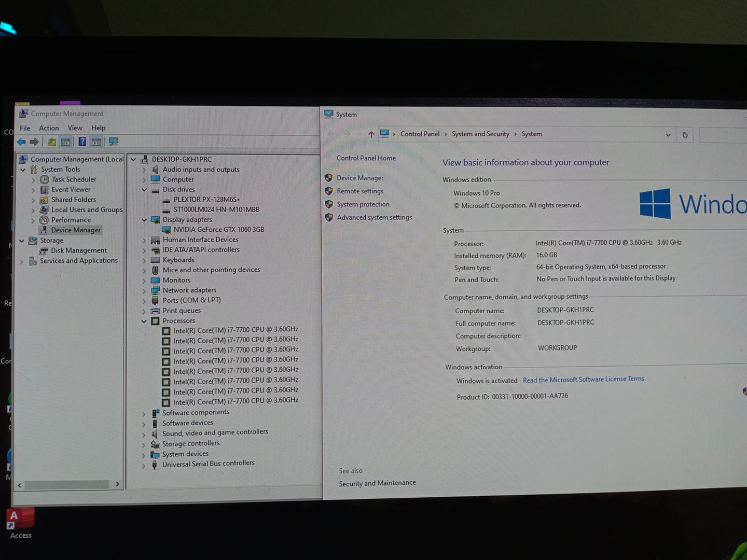
Task: Select Ports (COM & LPT) category
Action: [x=191, y=300]
